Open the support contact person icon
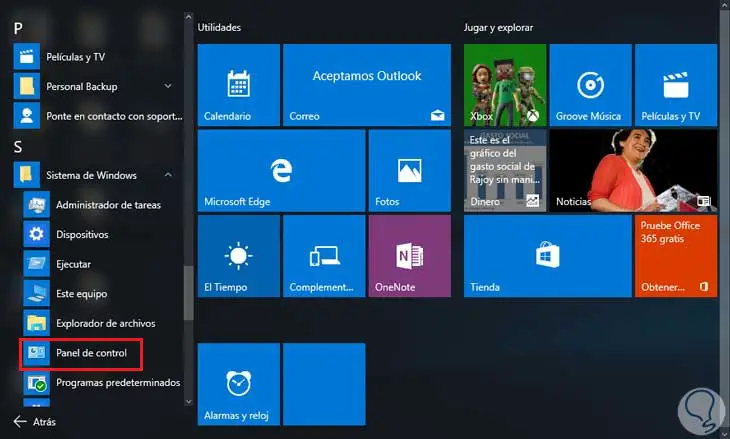Image resolution: width=730 pixels, height=439 pixels. pos(27,116)
